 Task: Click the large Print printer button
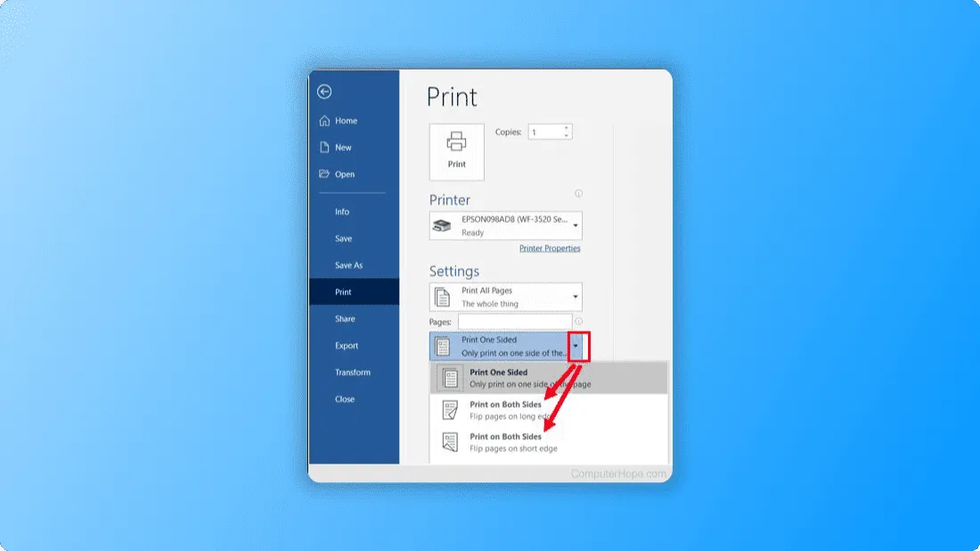(456, 152)
